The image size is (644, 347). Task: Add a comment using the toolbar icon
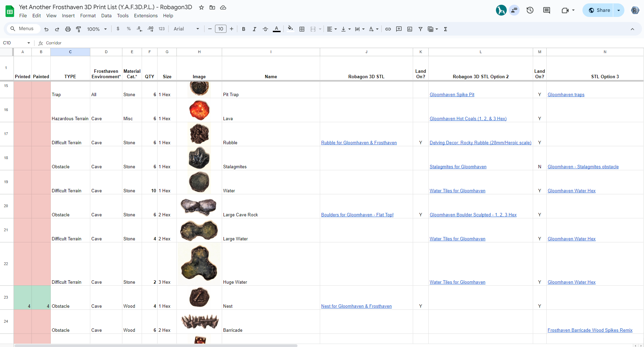click(399, 29)
